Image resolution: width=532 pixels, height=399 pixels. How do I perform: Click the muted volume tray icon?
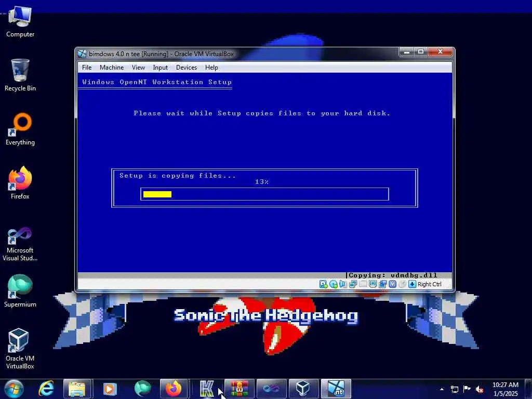coord(480,389)
